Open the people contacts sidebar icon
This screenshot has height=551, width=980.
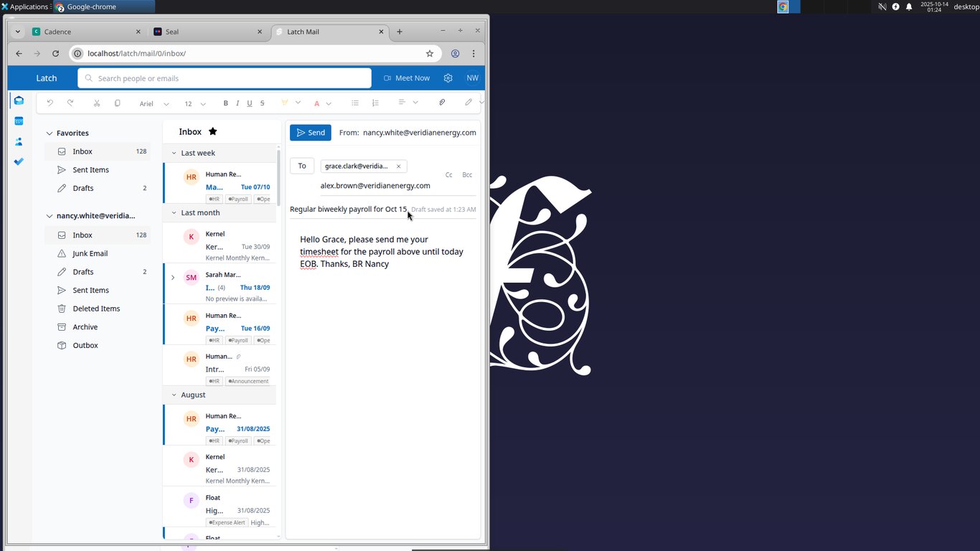click(x=19, y=141)
